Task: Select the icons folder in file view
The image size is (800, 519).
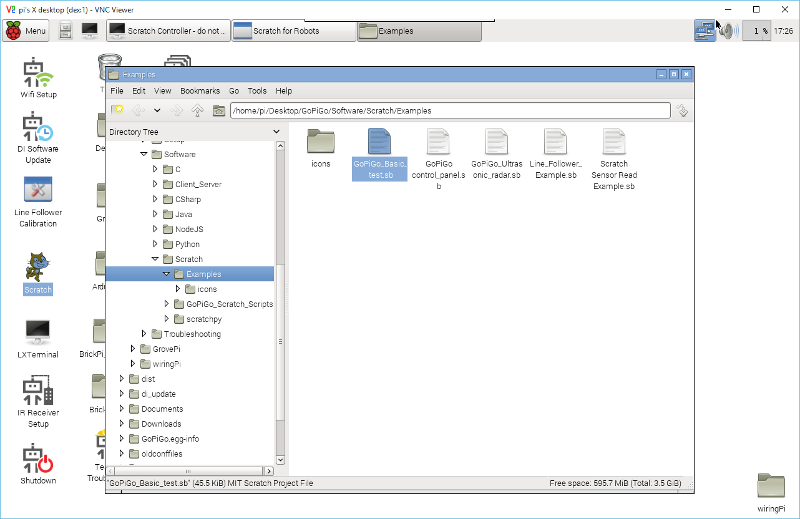Action: tap(321, 148)
